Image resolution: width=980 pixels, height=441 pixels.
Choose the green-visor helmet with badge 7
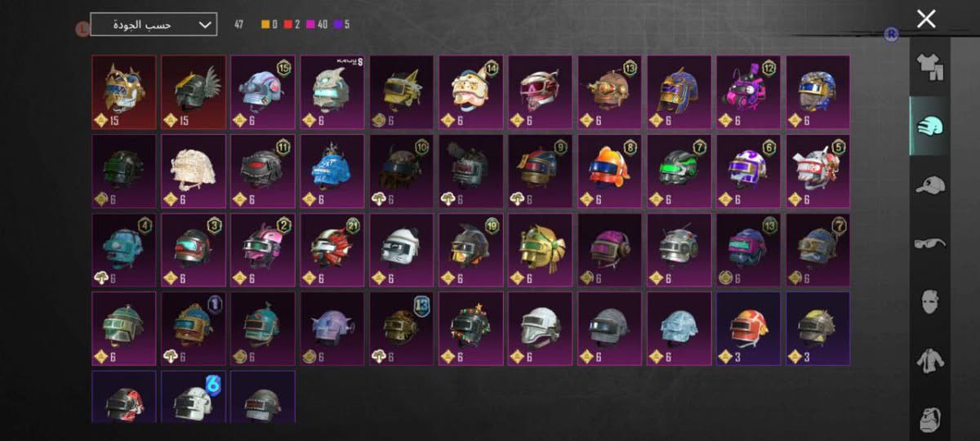(x=679, y=171)
